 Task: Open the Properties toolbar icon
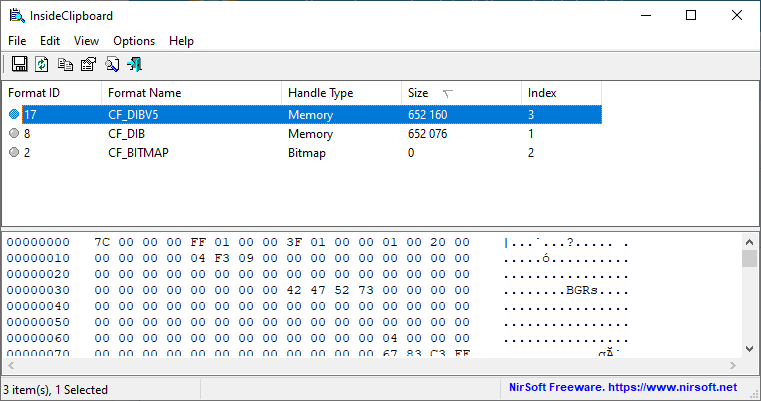pos(88,65)
